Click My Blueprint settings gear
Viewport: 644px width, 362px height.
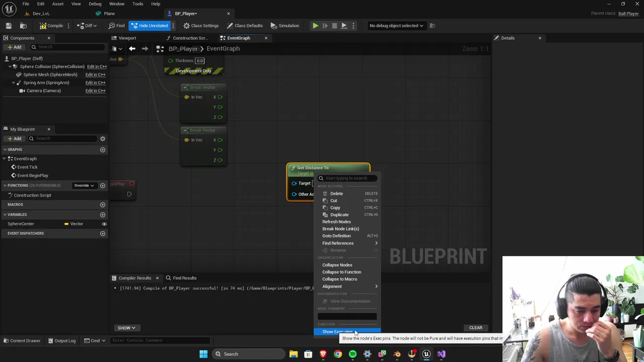click(x=103, y=139)
